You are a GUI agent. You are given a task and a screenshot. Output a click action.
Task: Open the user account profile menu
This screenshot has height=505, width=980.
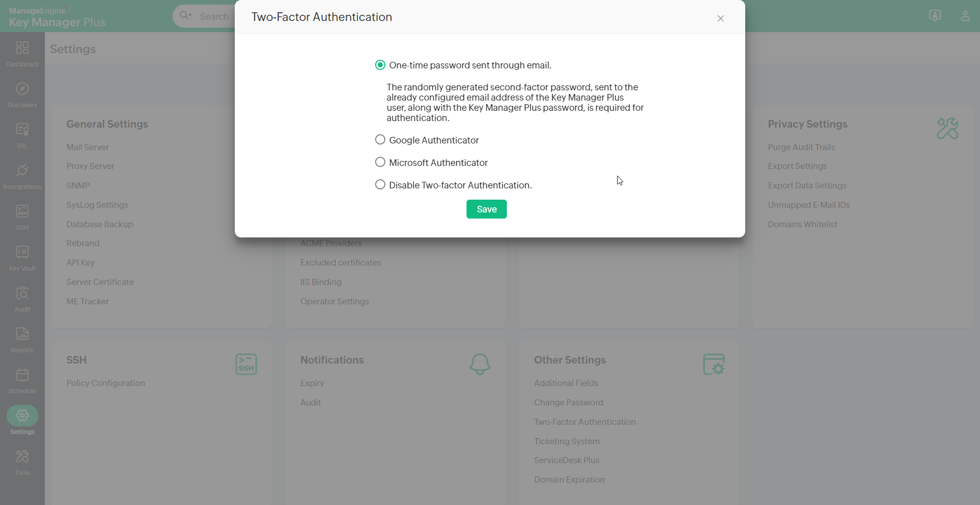pos(965,16)
